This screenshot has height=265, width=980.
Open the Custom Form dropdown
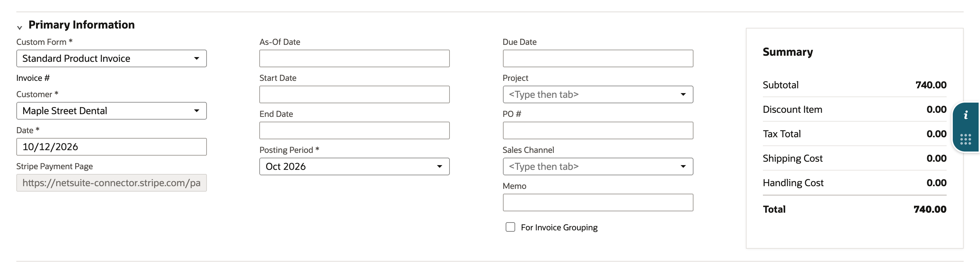(112, 58)
